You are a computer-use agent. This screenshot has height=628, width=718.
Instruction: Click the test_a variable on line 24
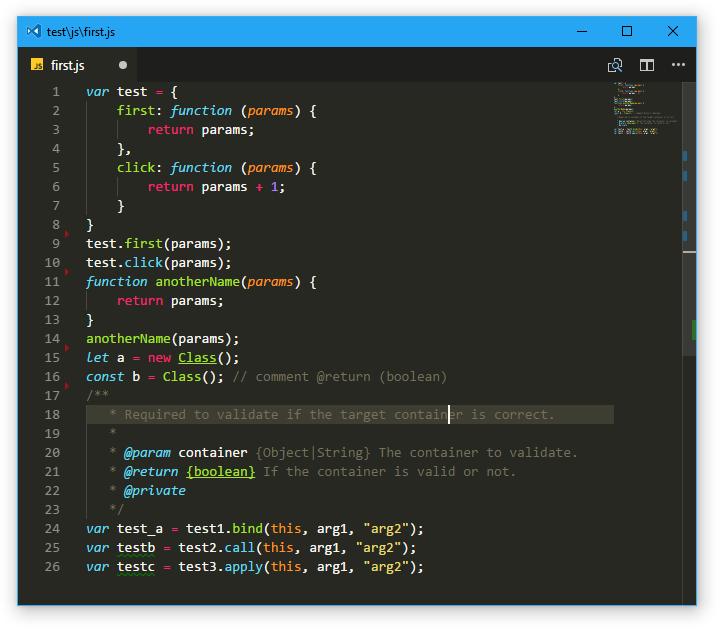[x=140, y=529]
